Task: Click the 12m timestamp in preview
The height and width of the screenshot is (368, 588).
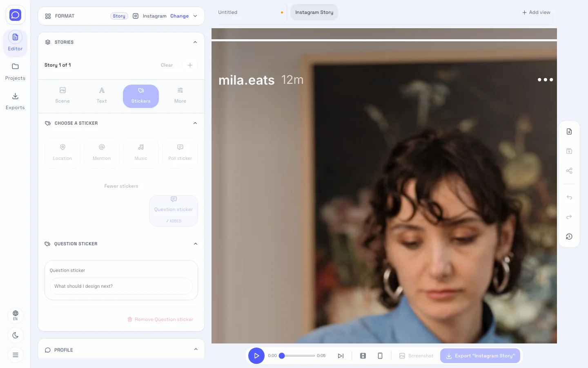Action: pyautogui.click(x=292, y=80)
